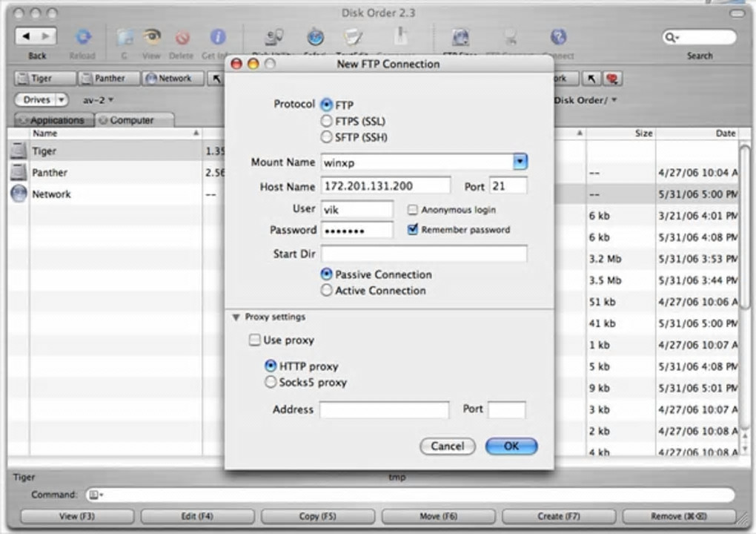The image size is (756, 534).
Task: Confirm the connection with OK
Action: 511,446
